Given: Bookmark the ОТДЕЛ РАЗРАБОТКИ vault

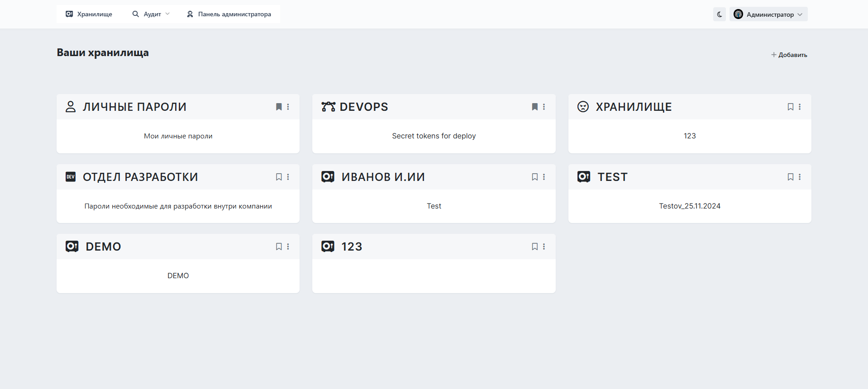Looking at the screenshot, I should [x=279, y=177].
